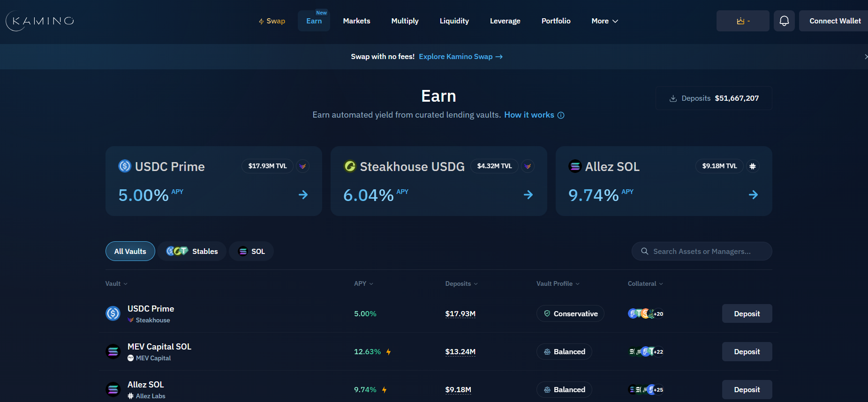The width and height of the screenshot is (868, 402).
Task: Click $13.24M deposits value
Action: coord(460,352)
